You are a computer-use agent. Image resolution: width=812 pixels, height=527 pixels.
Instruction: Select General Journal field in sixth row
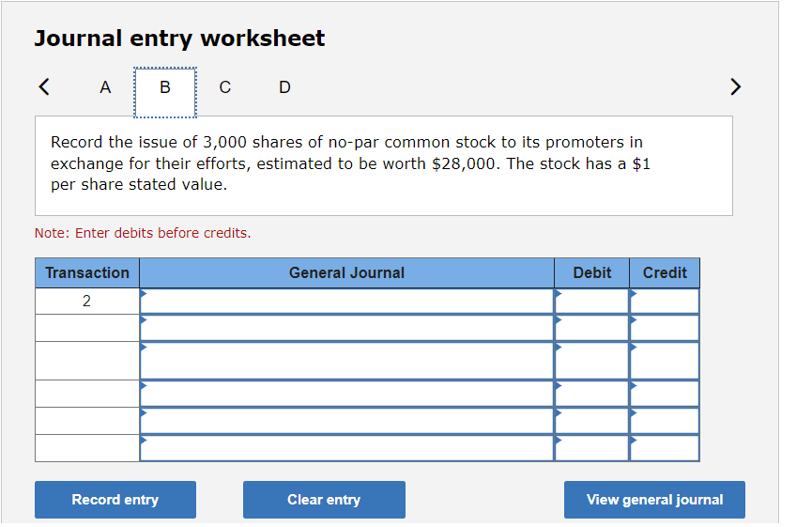point(346,448)
